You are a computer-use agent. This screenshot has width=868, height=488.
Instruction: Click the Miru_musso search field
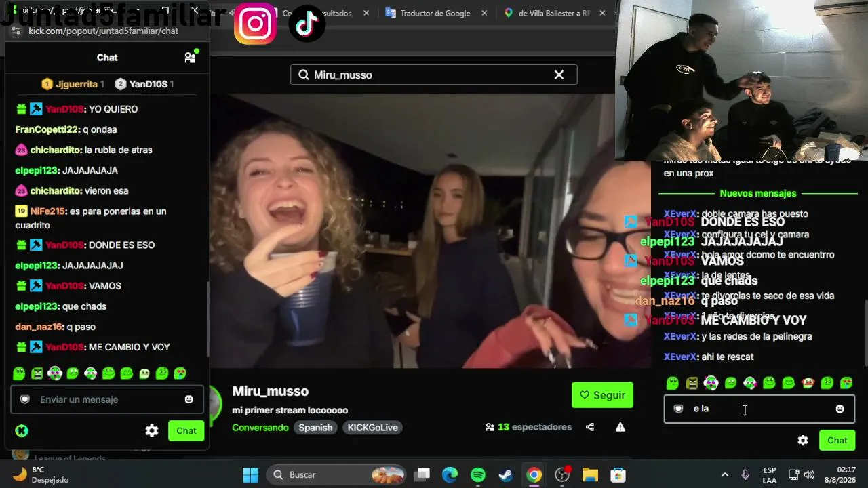[x=433, y=75]
